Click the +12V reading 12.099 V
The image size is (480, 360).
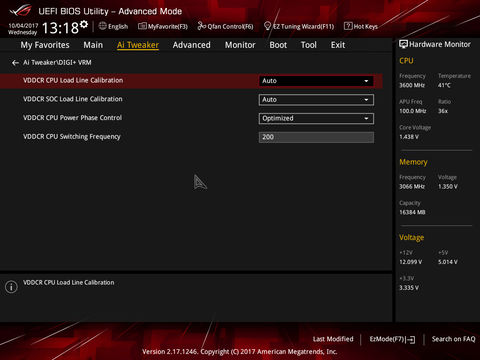pyautogui.click(x=411, y=262)
